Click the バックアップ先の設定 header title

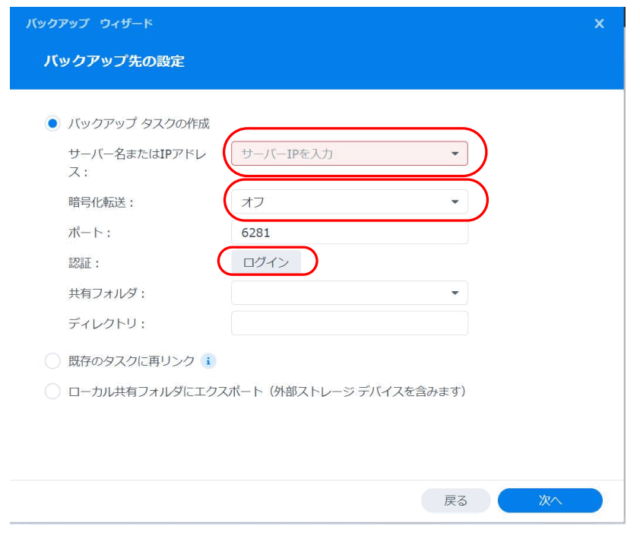pos(113,62)
